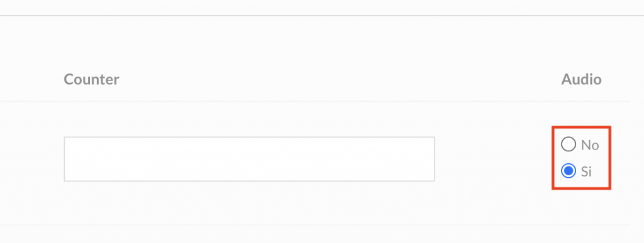Click the blue filled Si radio circle
This screenshot has width=644, height=243.
[569, 171]
